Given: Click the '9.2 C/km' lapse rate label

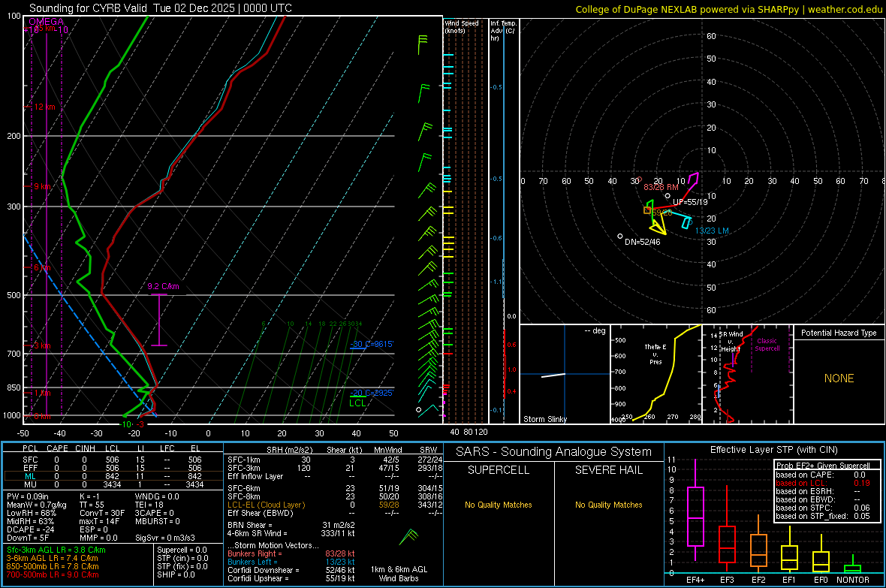Looking at the screenshot, I should click(x=163, y=286).
